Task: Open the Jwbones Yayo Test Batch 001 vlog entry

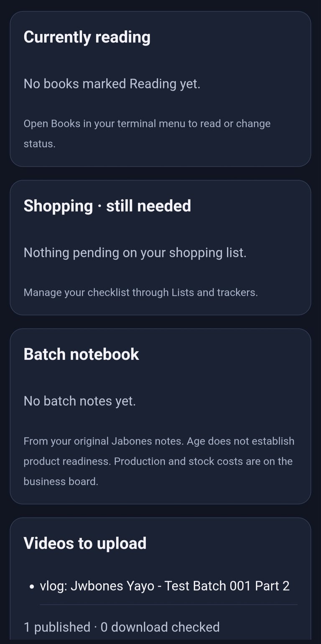Action: [165, 586]
